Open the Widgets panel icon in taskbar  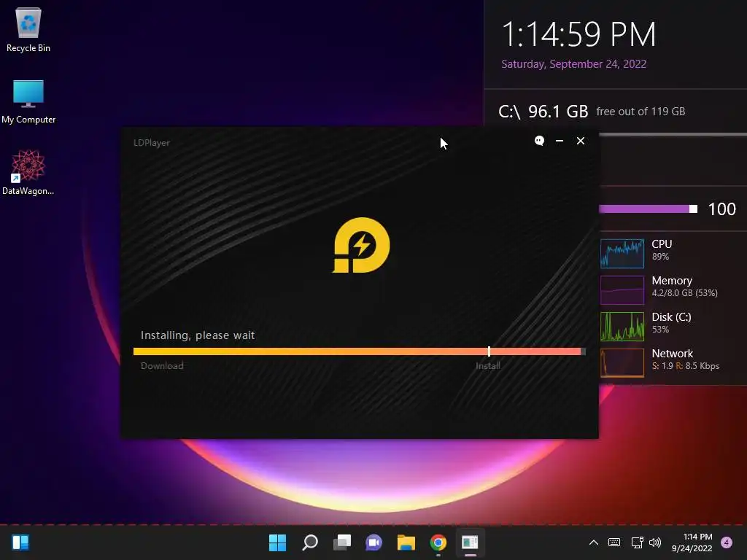point(20,542)
